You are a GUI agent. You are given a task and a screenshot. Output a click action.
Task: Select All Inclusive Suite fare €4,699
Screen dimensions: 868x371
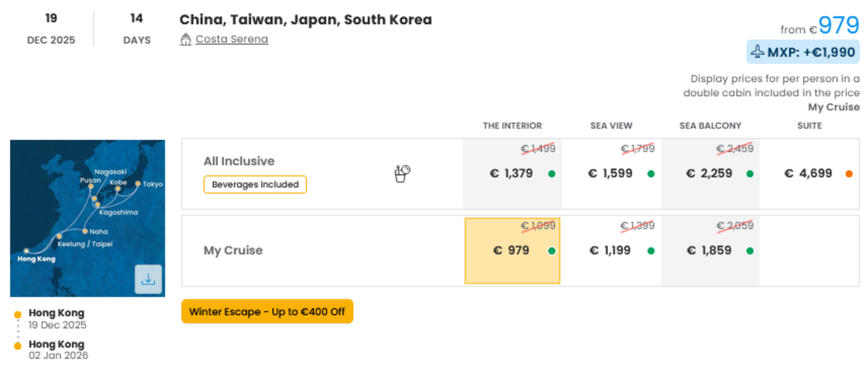809,173
